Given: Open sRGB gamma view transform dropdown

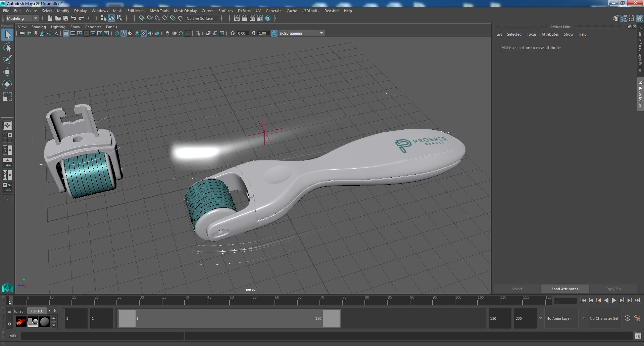Looking at the screenshot, I should point(301,33).
